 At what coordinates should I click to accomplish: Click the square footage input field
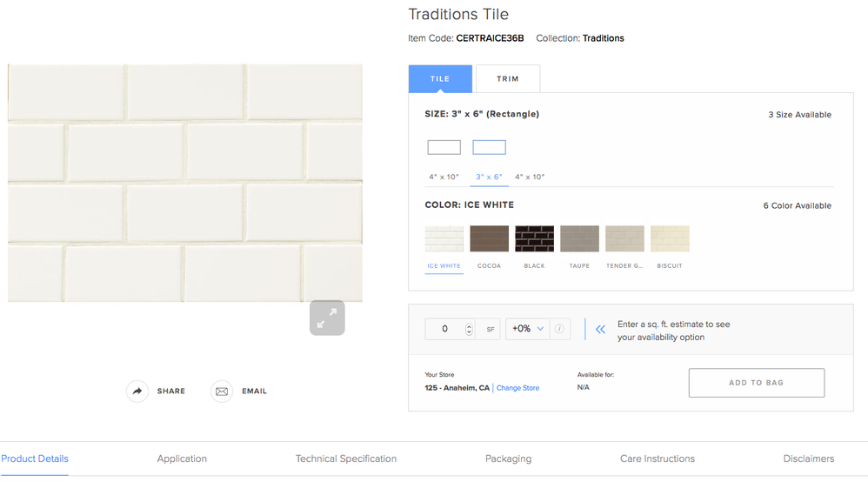(444, 329)
